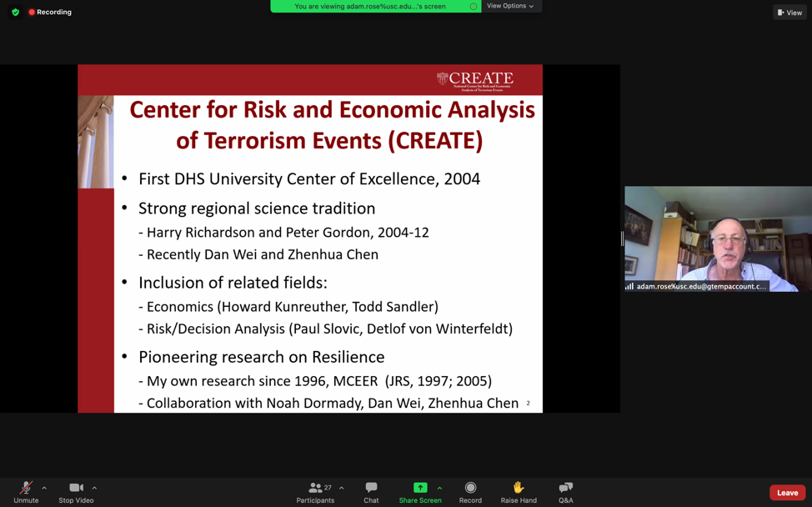Screen dimensions: 812x507
Task: Click 'Risk/Decision Analysis' line on slide
Action: (330, 329)
